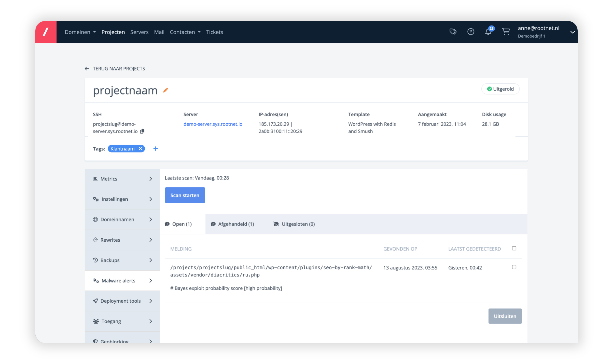Remove the Klantnaam tag

(x=140, y=148)
